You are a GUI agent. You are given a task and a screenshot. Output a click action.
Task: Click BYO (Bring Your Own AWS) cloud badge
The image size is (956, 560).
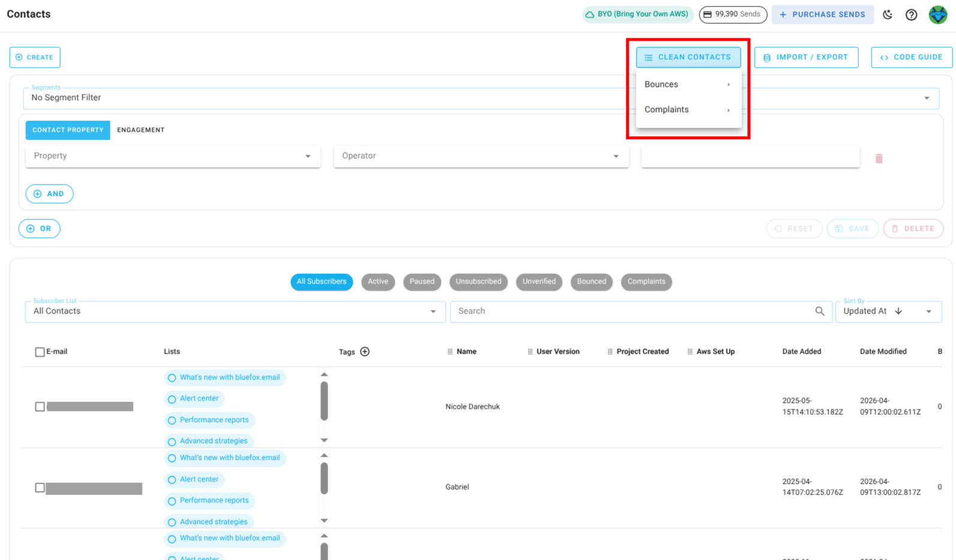coord(638,14)
